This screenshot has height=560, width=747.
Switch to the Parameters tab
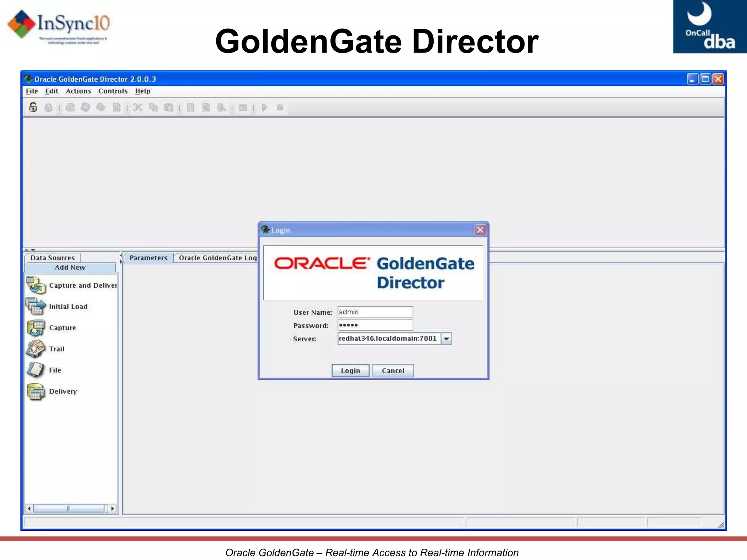click(148, 258)
